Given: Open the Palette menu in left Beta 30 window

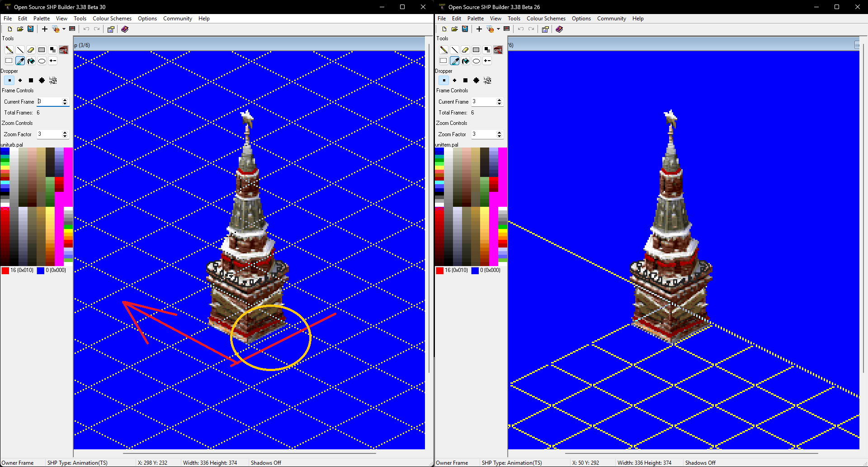Looking at the screenshot, I should [x=41, y=19].
